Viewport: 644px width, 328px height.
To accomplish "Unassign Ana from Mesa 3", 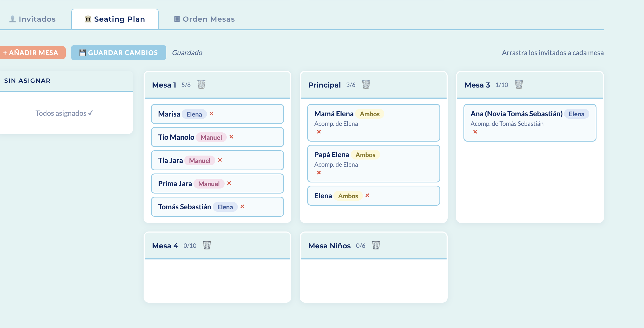I will [x=475, y=132].
